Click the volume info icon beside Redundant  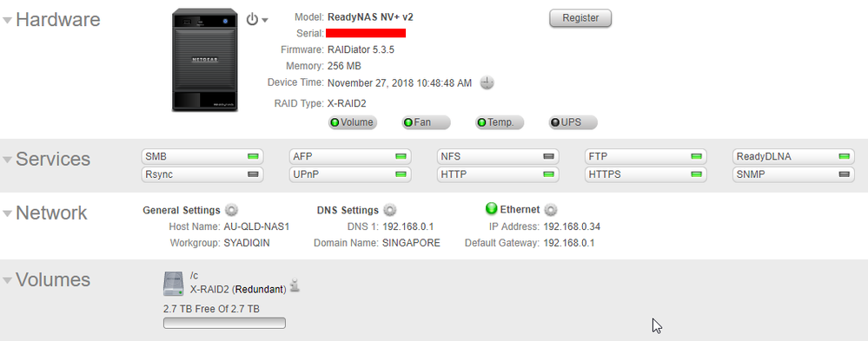click(295, 285)
